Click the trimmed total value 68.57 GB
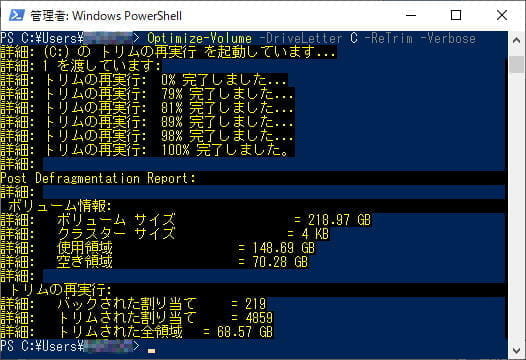This screenshot has width=526, height=360. coord(245,332)
